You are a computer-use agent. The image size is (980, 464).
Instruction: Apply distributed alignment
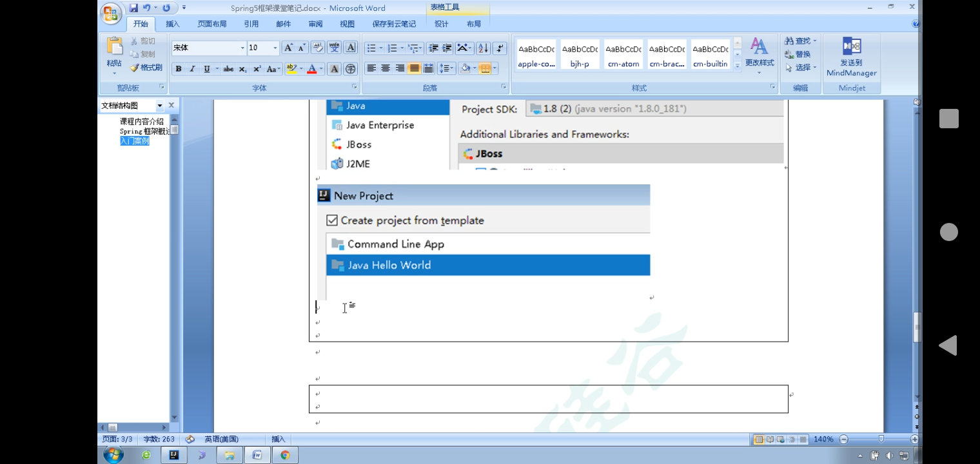(x=428, y=68)
